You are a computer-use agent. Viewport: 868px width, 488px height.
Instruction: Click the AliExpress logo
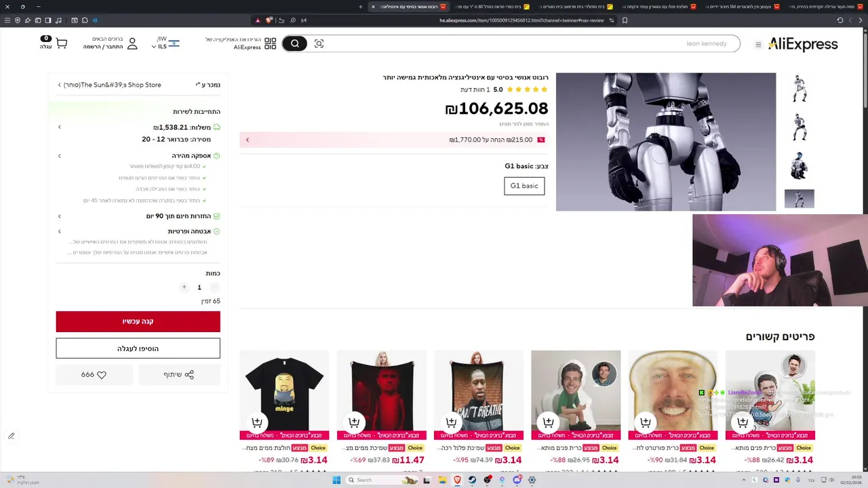tap(803, 44)
